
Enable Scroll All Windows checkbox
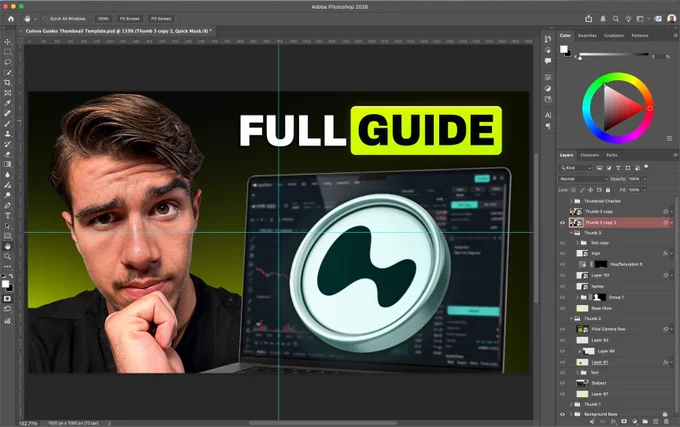[x=45, y=19]
